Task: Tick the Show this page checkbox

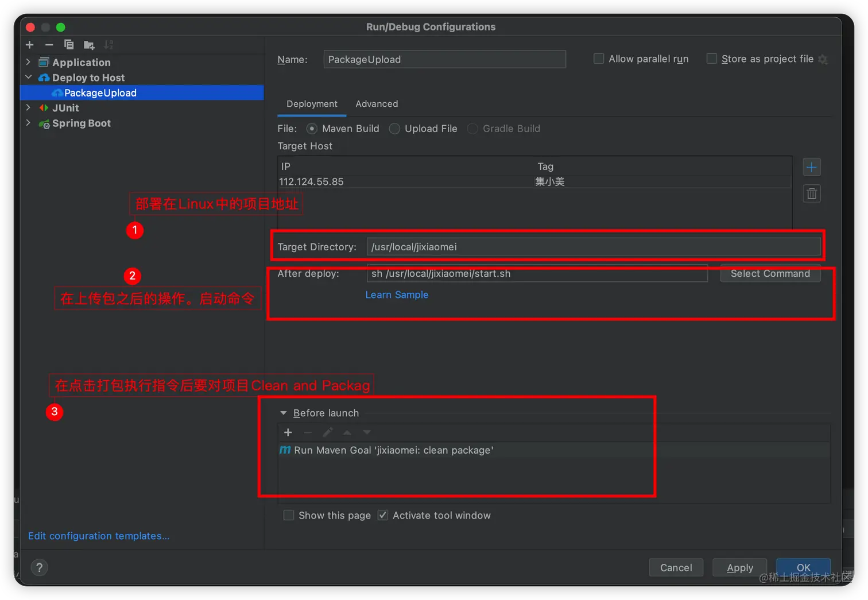Action: pos(289,515)
